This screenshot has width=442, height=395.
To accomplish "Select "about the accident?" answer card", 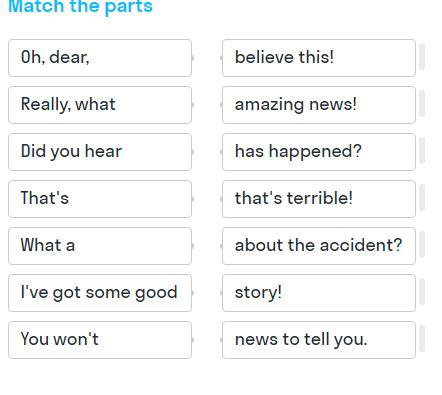I will (319, 246).
